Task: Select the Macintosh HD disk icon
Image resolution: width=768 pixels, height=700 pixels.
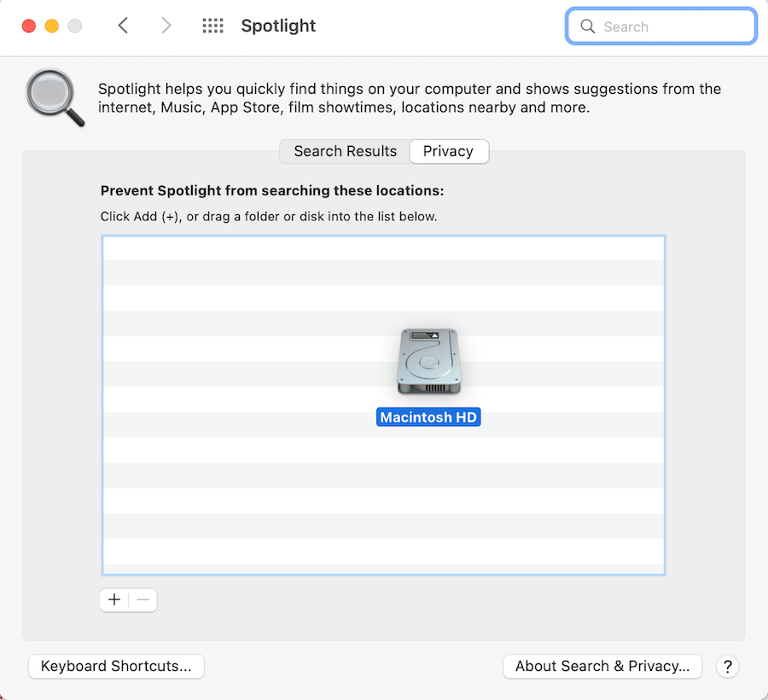Action: [428, 363]
